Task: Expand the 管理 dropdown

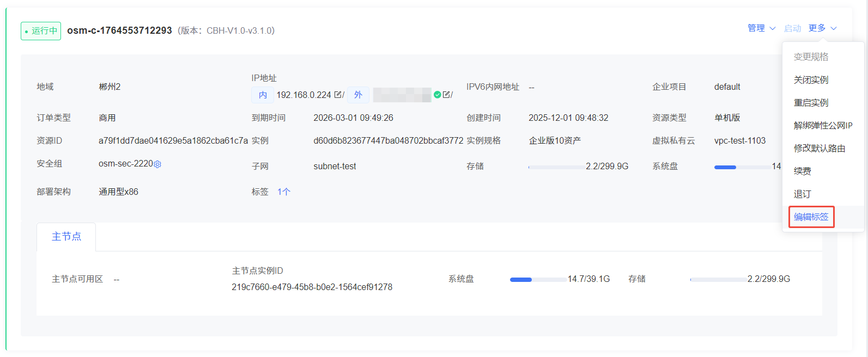Action: click(761, 28)
